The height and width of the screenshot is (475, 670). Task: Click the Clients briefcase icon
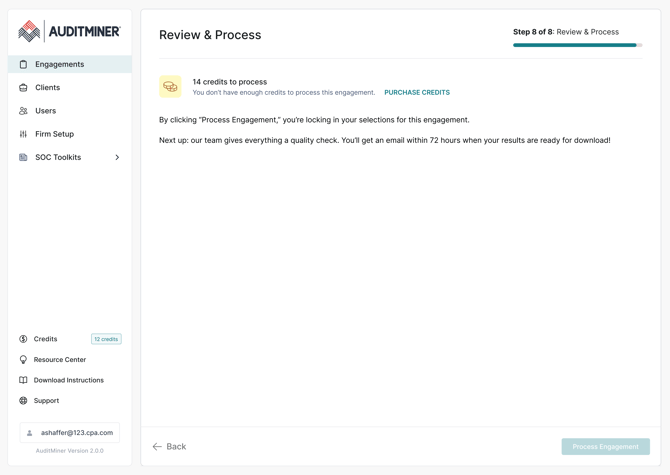(x=24, y=88)
